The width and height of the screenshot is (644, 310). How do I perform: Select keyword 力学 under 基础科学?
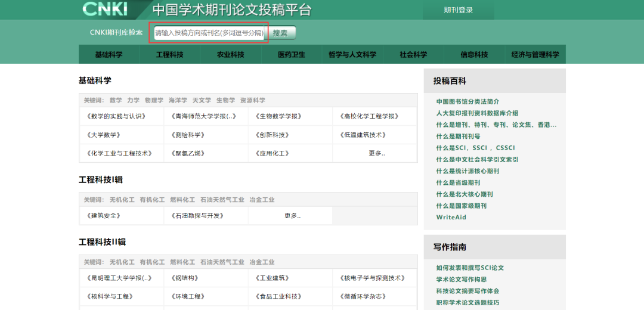134,100
